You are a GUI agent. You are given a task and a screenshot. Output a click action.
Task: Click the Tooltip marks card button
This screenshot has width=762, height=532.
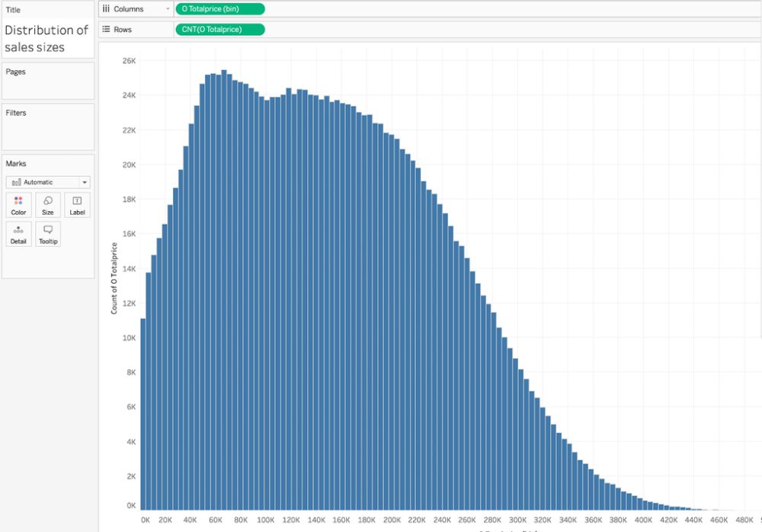coord(47,235)
